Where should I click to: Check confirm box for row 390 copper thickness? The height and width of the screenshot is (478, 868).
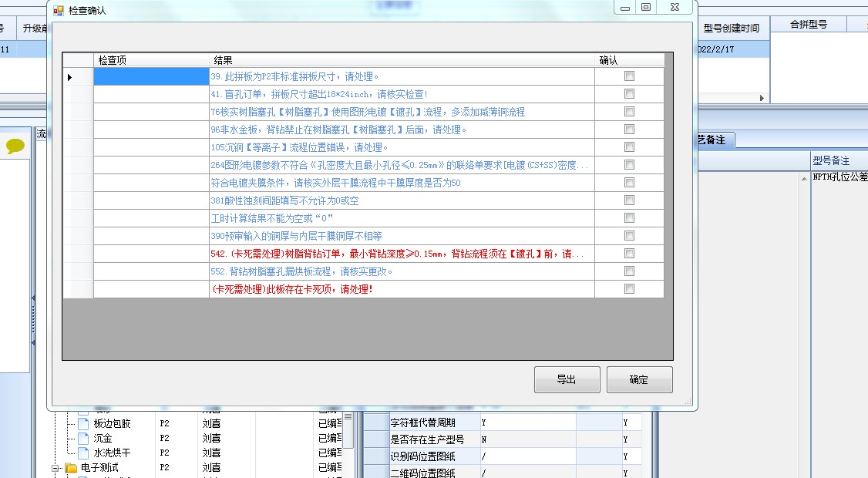[629, 236]
